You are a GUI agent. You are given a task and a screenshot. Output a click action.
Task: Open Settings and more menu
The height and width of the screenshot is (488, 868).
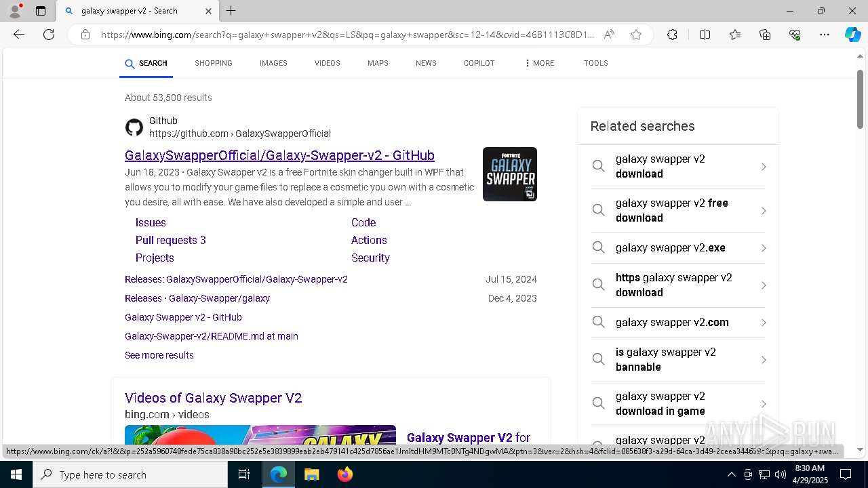point(825,35)
